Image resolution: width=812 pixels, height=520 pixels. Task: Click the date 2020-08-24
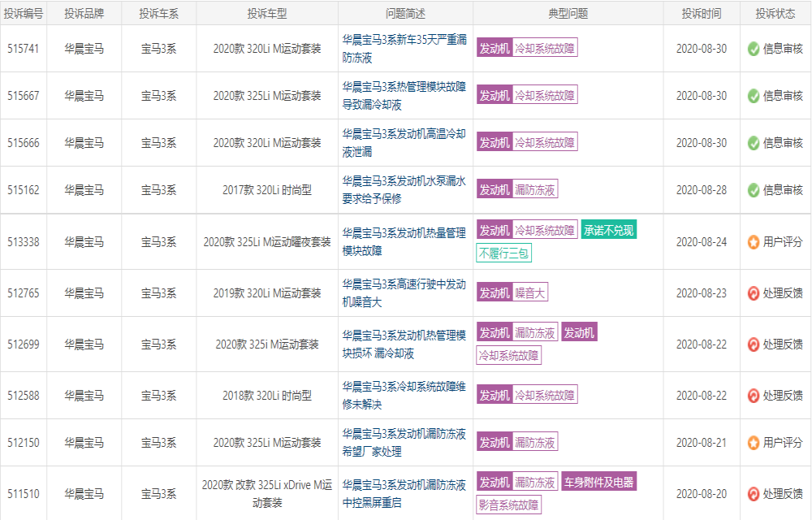(702, 242)
